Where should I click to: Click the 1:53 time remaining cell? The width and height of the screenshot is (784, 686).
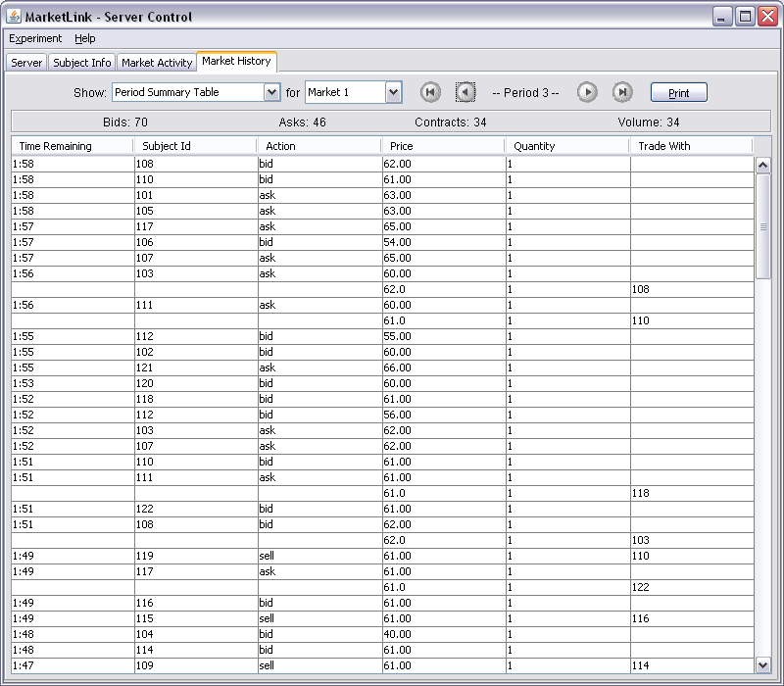tap(73, 383)
